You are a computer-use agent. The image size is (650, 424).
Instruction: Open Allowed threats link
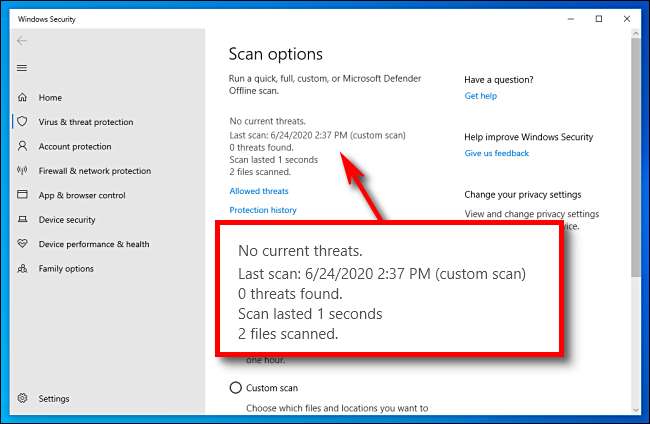(x=259, y=191)
